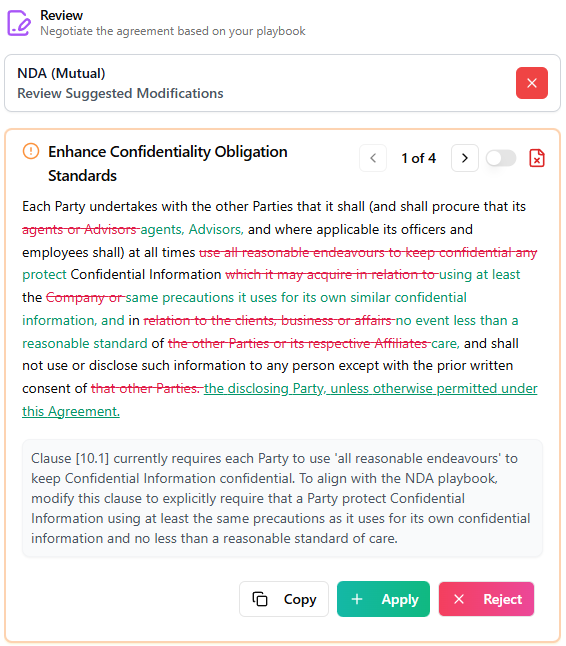The image size is (566, 646).
Task: Close the NDA (Mutual) review panel
Action: click(532, 83)
